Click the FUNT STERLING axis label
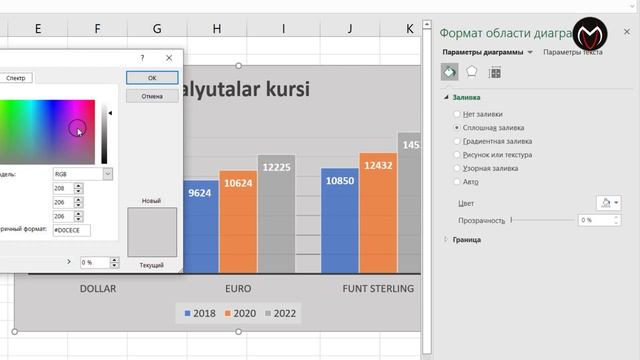Viewport: 640px width, 360px height. [378, 289]
